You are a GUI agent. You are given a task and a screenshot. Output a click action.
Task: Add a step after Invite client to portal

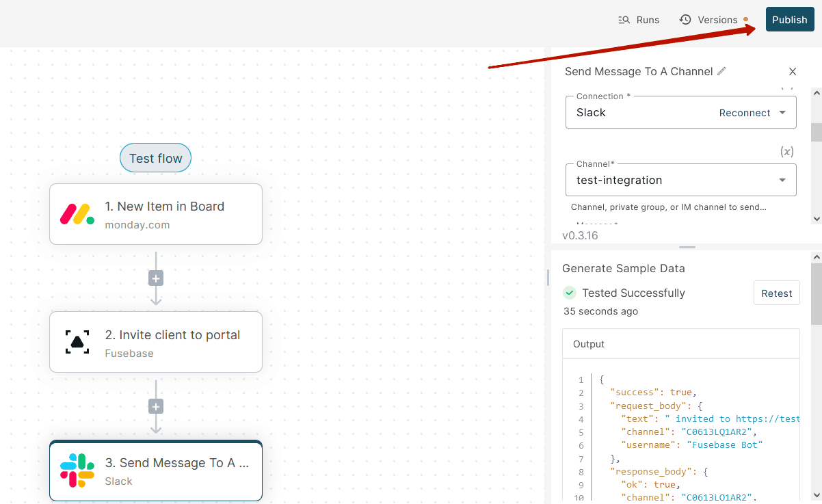pyautogui.click(x=156, y=407)
